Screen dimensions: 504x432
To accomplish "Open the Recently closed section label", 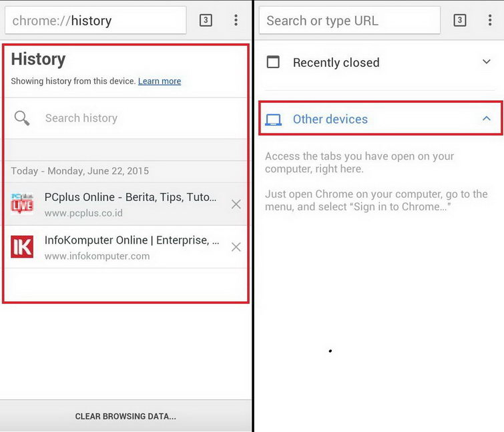I will click(336, 63).
